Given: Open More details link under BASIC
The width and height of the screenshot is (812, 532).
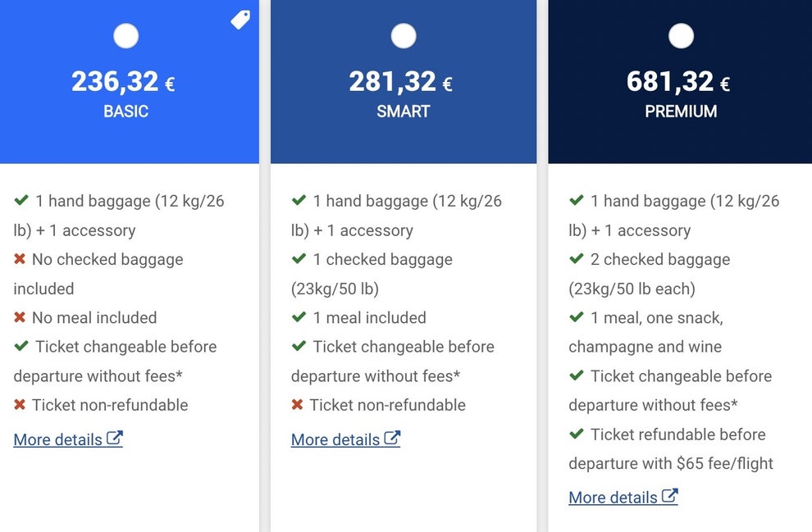Looking at the screenshot, I should [57, 439].
